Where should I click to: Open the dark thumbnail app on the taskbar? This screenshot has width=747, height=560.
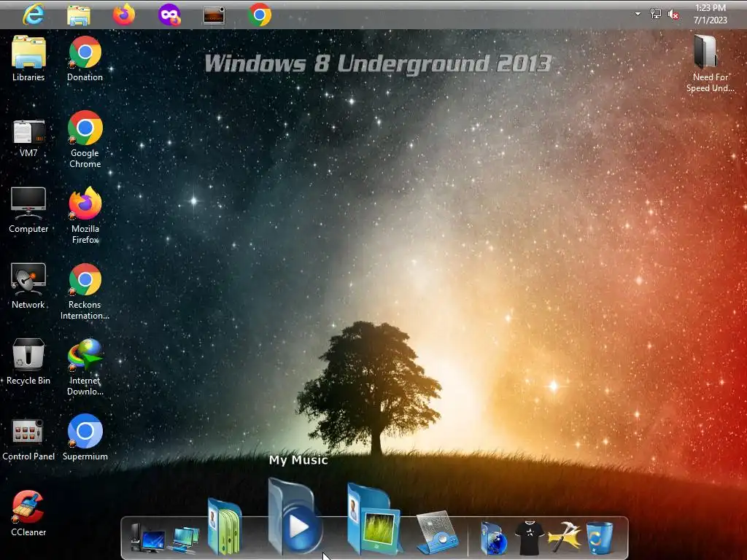pos(214,15)
